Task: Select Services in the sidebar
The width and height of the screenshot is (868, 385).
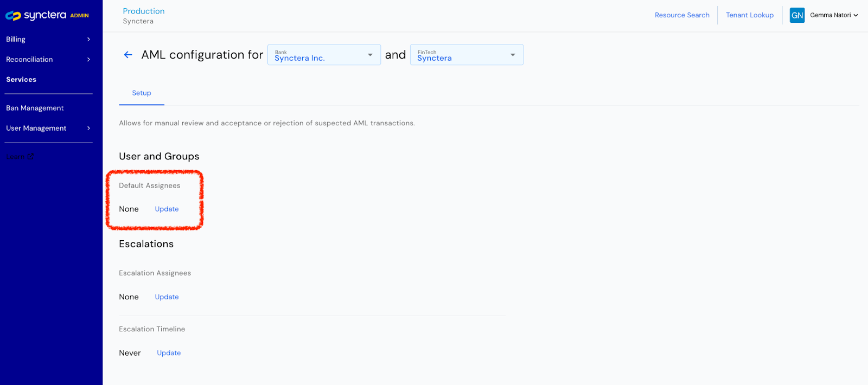Action: (21, 79)
